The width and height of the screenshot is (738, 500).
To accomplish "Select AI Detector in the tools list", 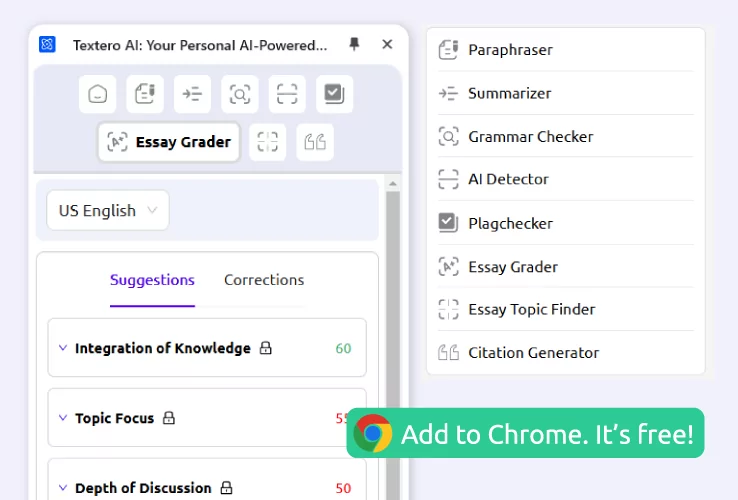I will coord(566,179).
